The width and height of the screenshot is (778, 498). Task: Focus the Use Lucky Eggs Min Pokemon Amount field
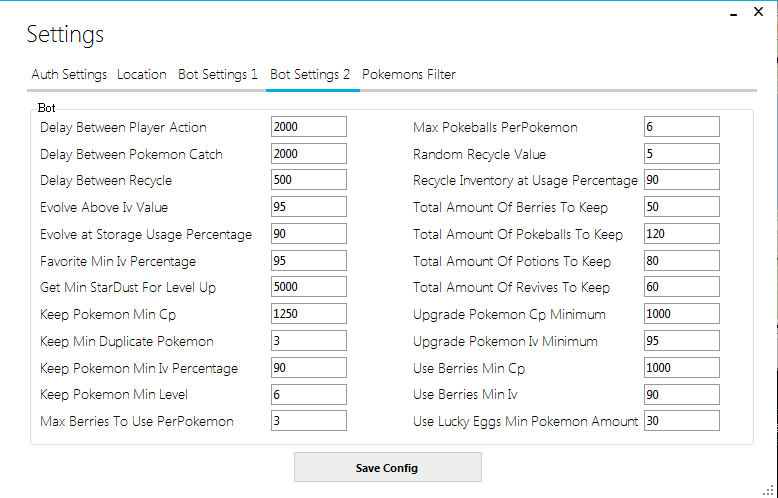pos(681,421)
